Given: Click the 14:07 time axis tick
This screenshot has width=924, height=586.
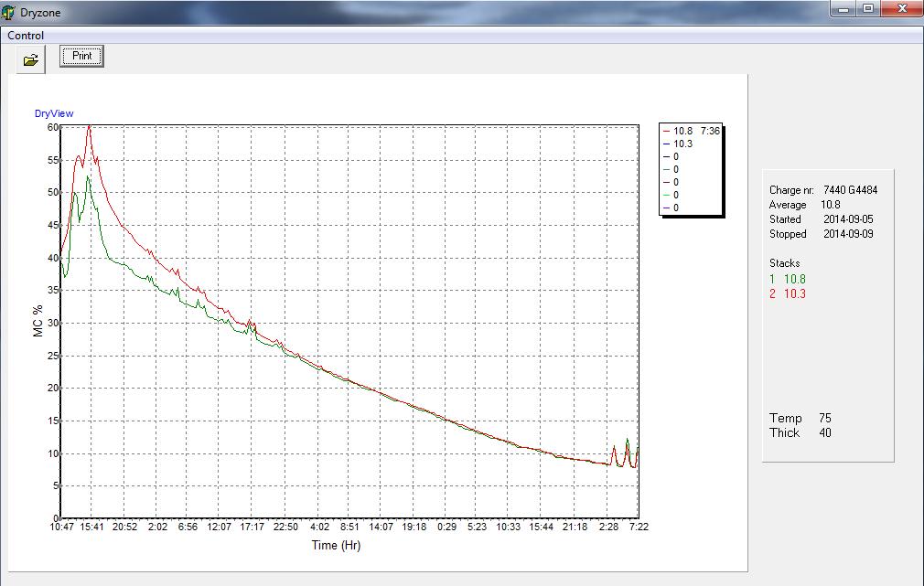Looking at the screenshot, I should click(x=381, y=527).
